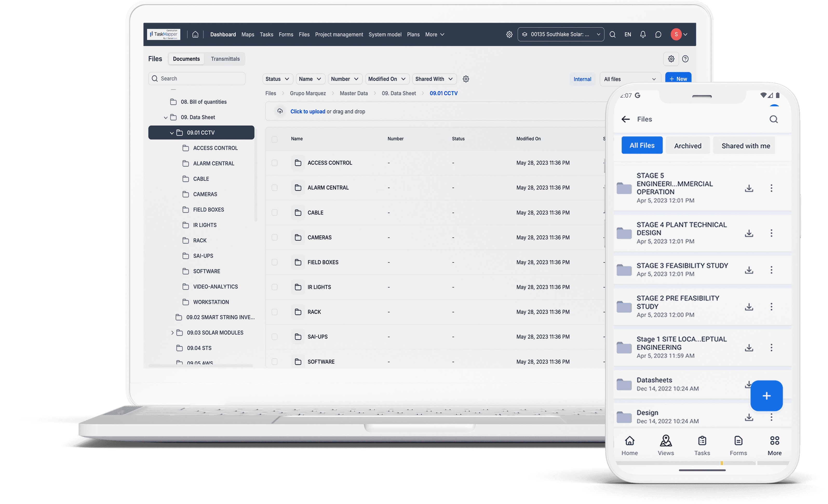Check the ACCESS CONTROL row checkbox
Screen dimensions: 828x504
click(274, 163)
